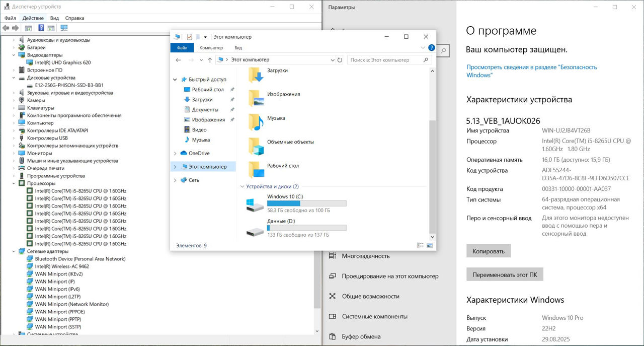The image size is (644, 346).
Task: Collapse the Процессоры category
Action: click(x=14, y=183)
